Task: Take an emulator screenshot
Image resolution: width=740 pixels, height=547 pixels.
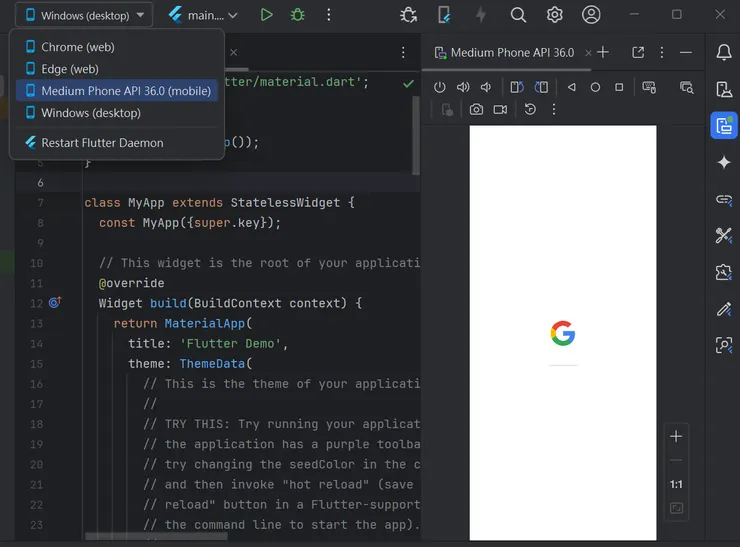Action: (476, 109)
